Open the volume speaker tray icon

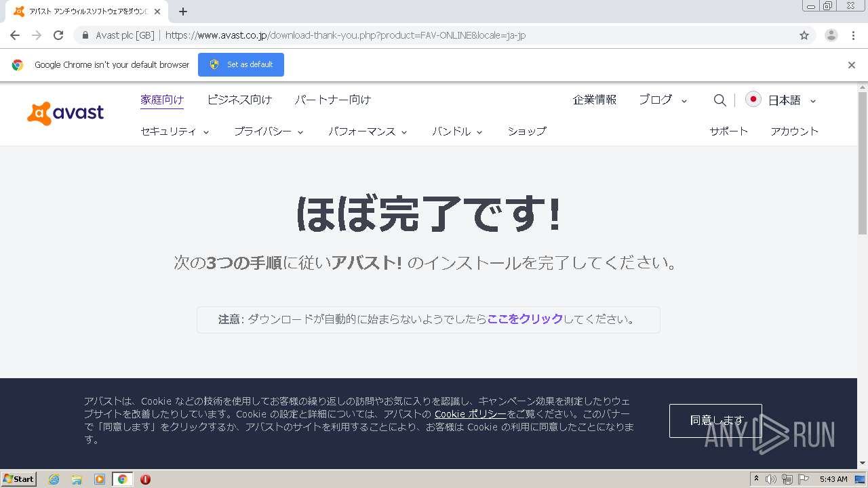(771, 479)
